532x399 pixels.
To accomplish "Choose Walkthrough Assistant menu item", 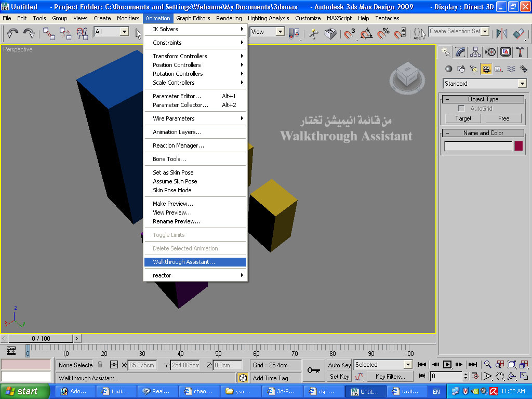I will [195, 262].
